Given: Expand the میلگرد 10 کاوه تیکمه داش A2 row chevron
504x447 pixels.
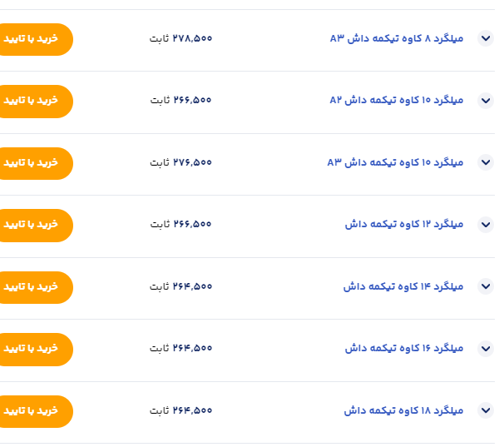Looking at the screenshot, I should 486,100.
